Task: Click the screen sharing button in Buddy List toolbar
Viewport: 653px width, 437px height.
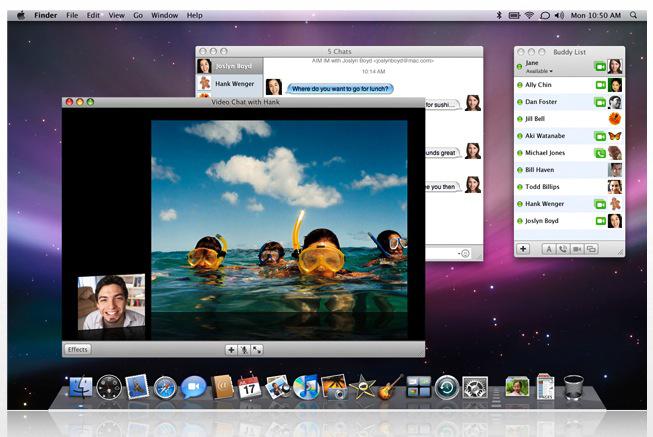Action: [x=591, y=249]
